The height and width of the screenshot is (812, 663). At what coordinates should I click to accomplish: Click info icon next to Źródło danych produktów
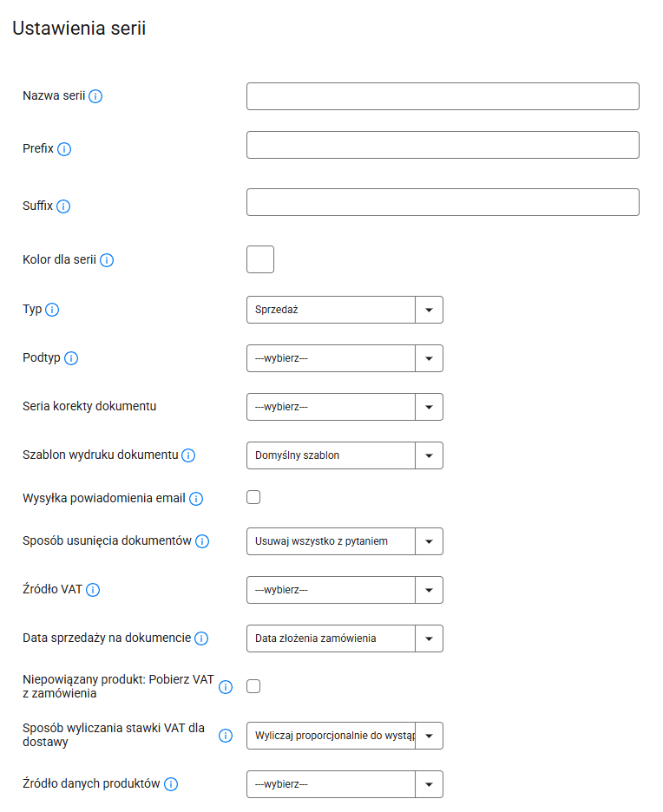[171, 784]
